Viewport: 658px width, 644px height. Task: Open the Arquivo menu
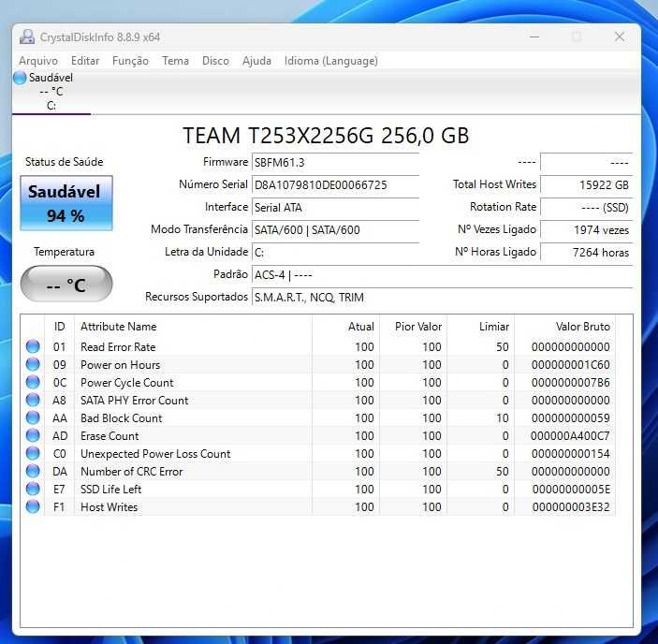(x=38, y=61)
